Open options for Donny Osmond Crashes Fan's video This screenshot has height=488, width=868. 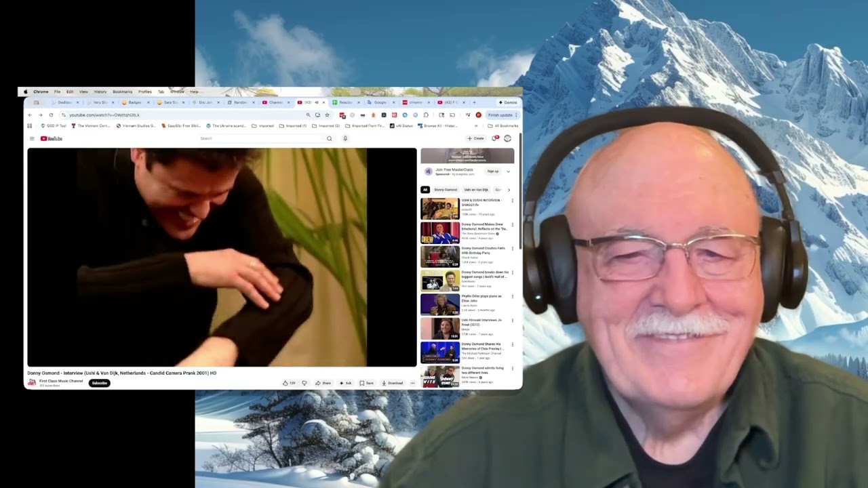512,248
